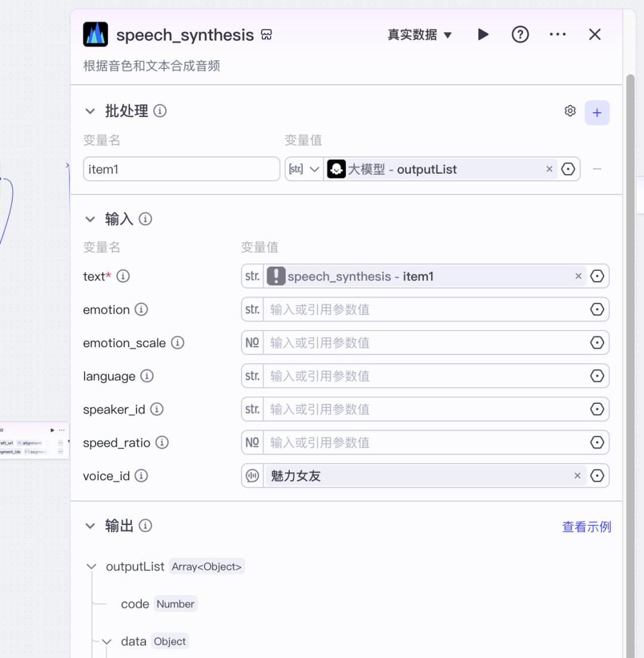Collapse the 输入 section
The image size is (644, 658).
(90, 219)
